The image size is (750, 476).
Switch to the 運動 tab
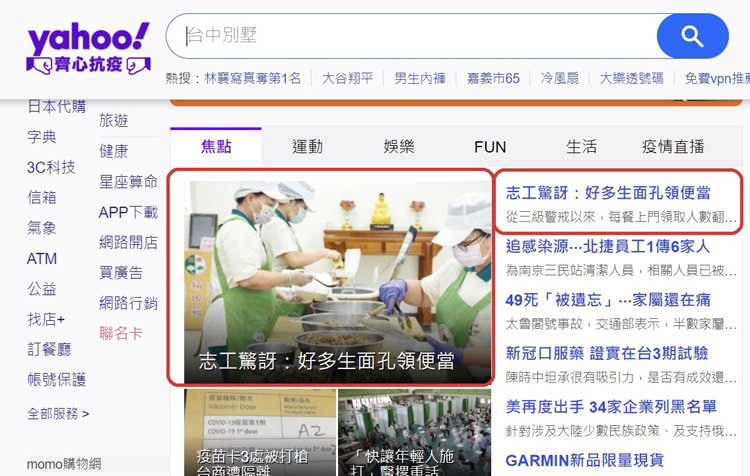coord(307,146)
